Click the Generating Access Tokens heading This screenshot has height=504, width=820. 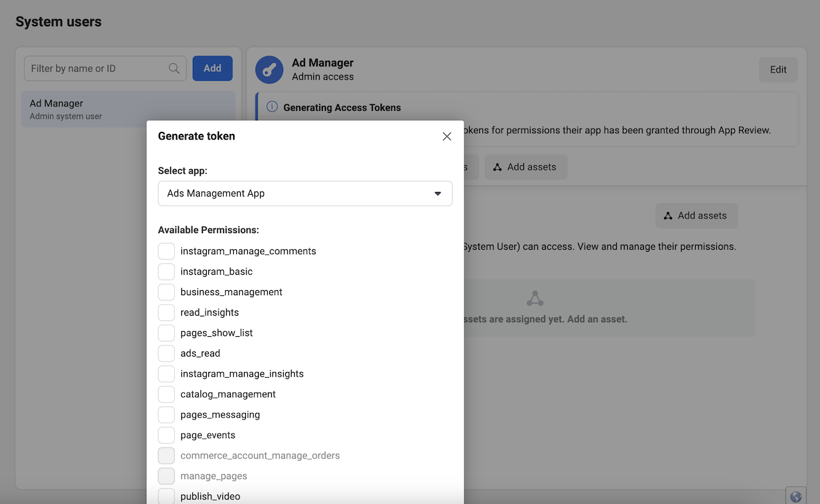tap(342, 108)
